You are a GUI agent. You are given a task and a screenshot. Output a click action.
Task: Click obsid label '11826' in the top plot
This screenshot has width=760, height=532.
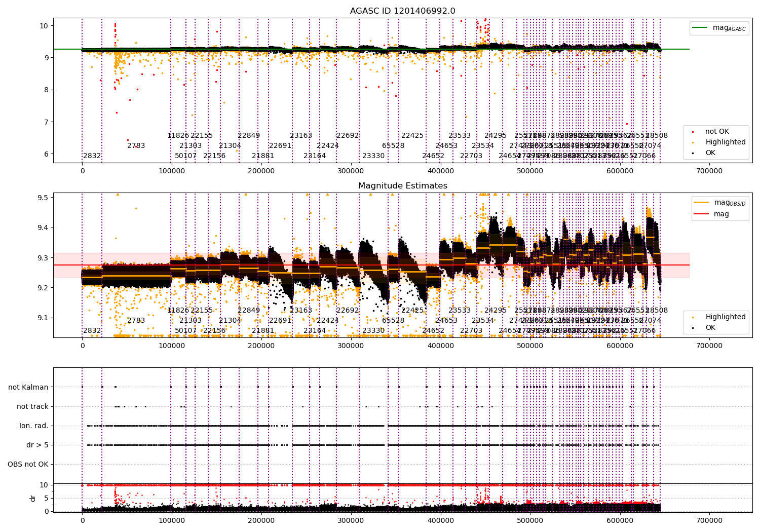178,135
